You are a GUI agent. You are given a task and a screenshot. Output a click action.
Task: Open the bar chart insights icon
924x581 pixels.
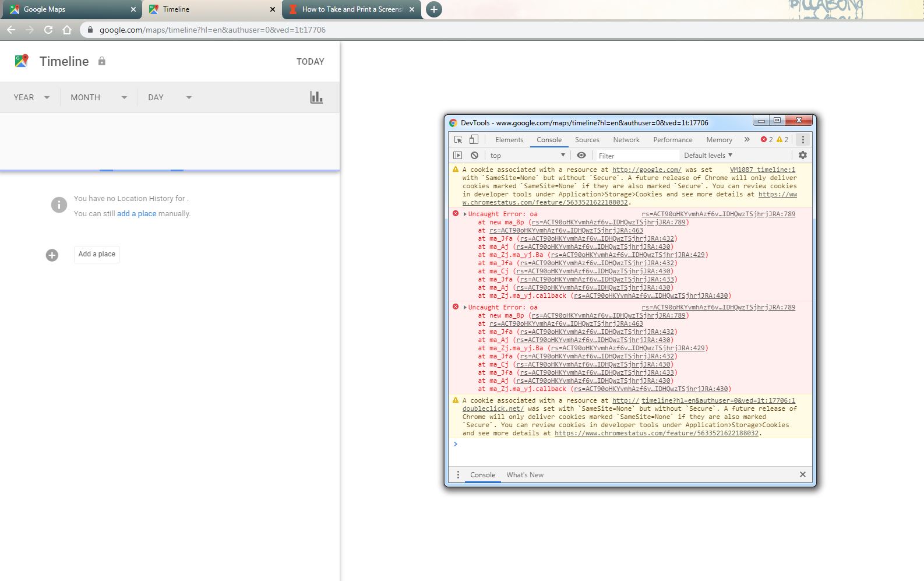point(316,97)
